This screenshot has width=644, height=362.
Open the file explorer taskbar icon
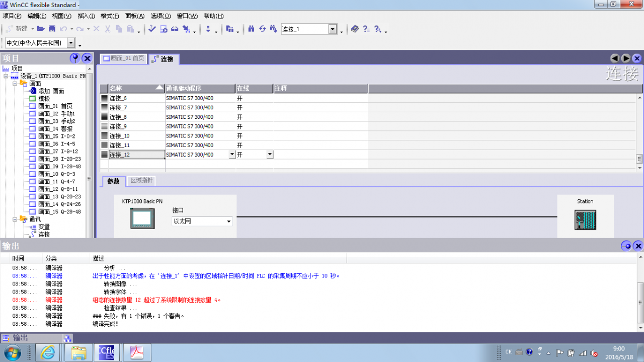tap(78, 352)
